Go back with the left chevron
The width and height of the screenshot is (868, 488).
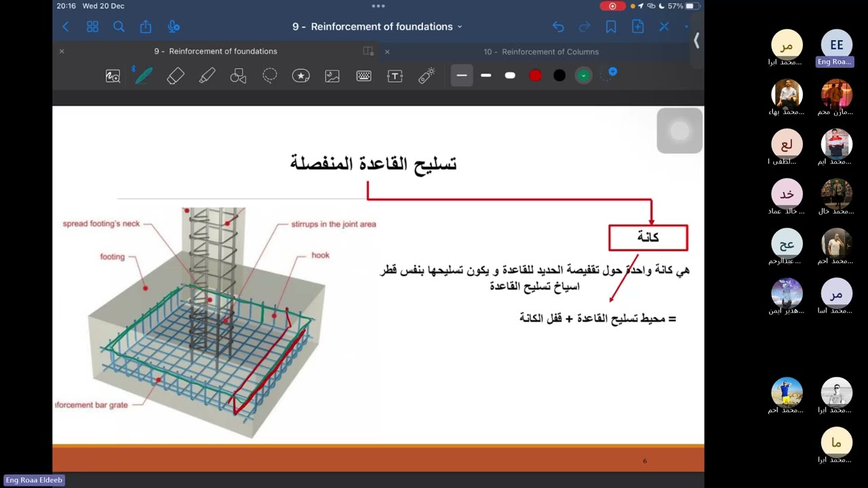66,26
